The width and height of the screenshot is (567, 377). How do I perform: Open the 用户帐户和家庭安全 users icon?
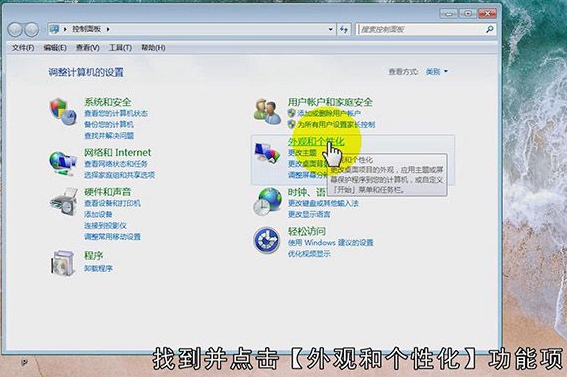tap(267, 112)
